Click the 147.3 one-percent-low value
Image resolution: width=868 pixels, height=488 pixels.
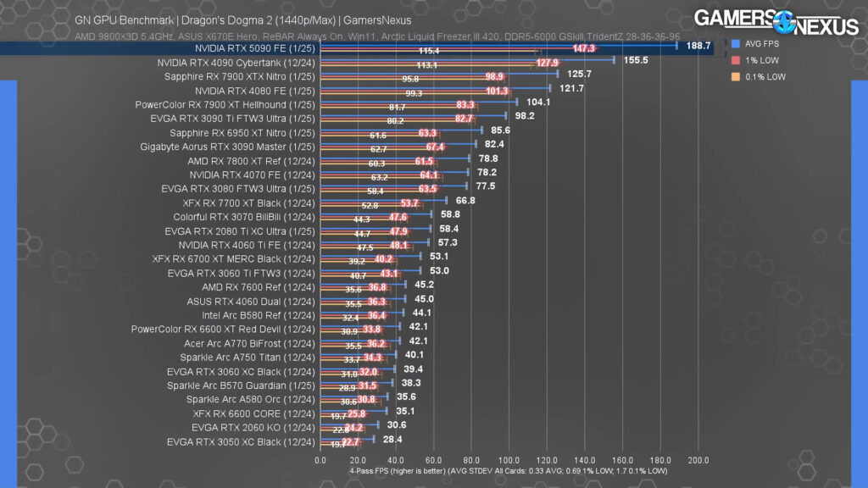coord(583,48)
